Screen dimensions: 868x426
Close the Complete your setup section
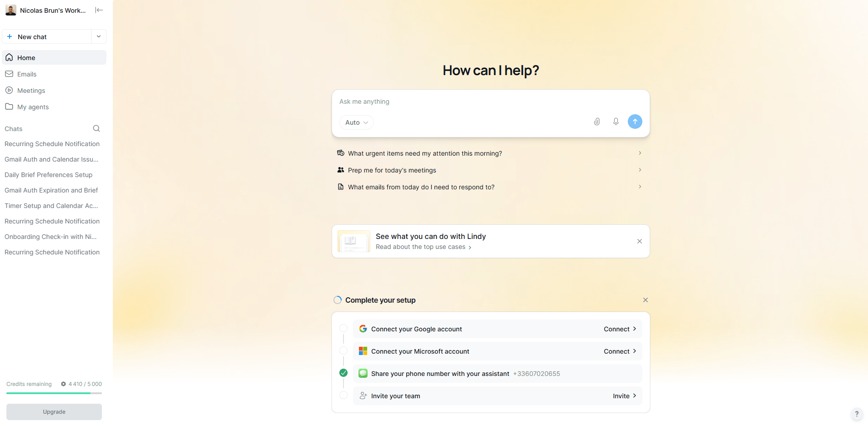646,300
